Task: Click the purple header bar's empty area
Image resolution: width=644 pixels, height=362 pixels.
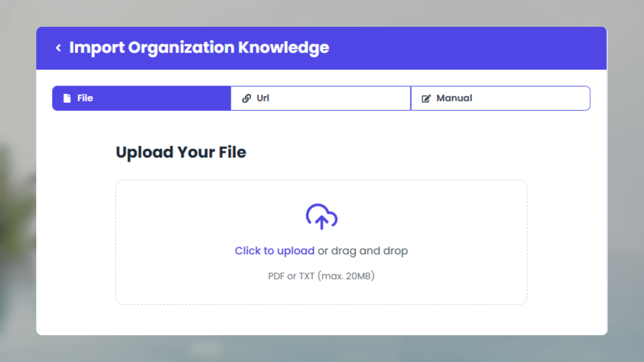Action: tap(470, 48)
